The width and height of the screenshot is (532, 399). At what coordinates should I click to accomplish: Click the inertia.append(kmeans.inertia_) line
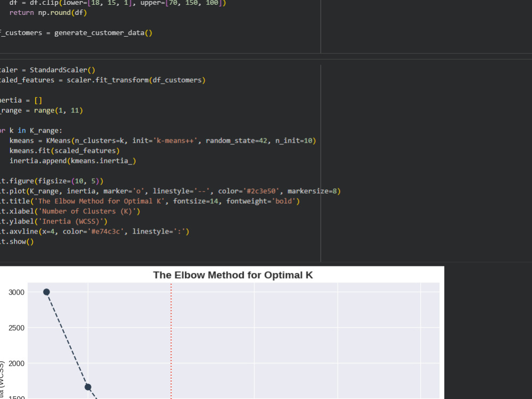(x=72, y=161)
